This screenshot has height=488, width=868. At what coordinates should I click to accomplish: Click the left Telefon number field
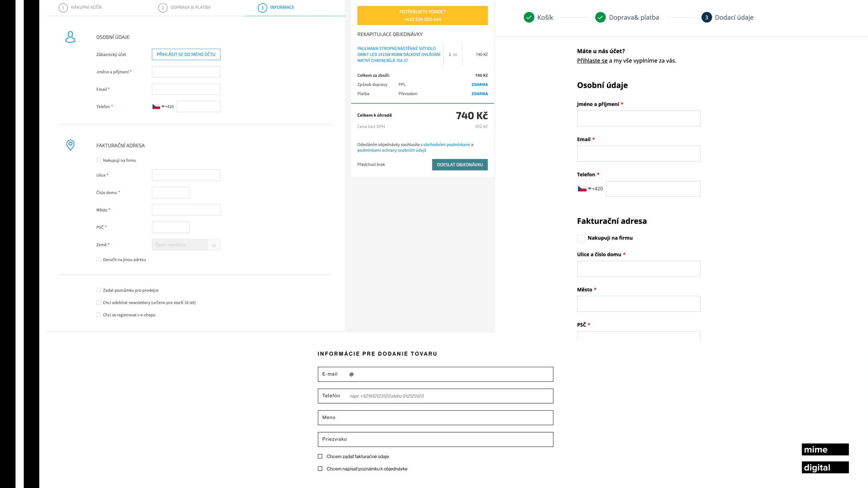point(199,107)
